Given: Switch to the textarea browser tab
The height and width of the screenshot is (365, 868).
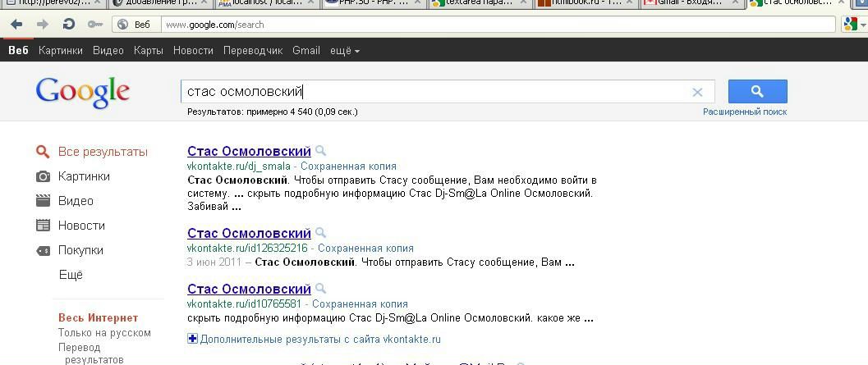Looking at the screenshot, I should [x=480, y=3].
